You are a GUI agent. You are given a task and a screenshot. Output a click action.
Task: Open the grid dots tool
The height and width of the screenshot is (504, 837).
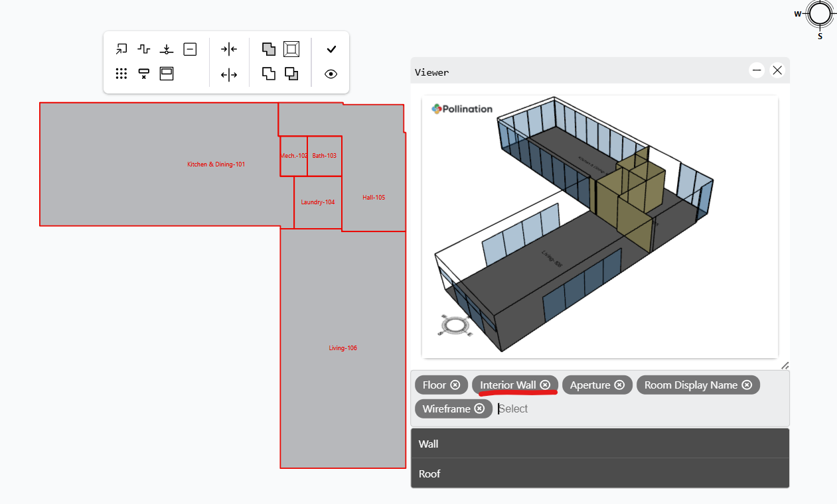[121, 74]
